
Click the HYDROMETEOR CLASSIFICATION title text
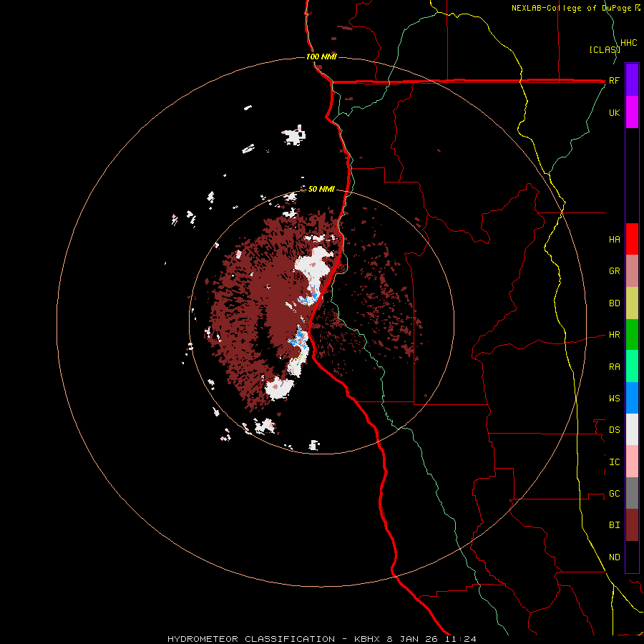pos(251,639)
